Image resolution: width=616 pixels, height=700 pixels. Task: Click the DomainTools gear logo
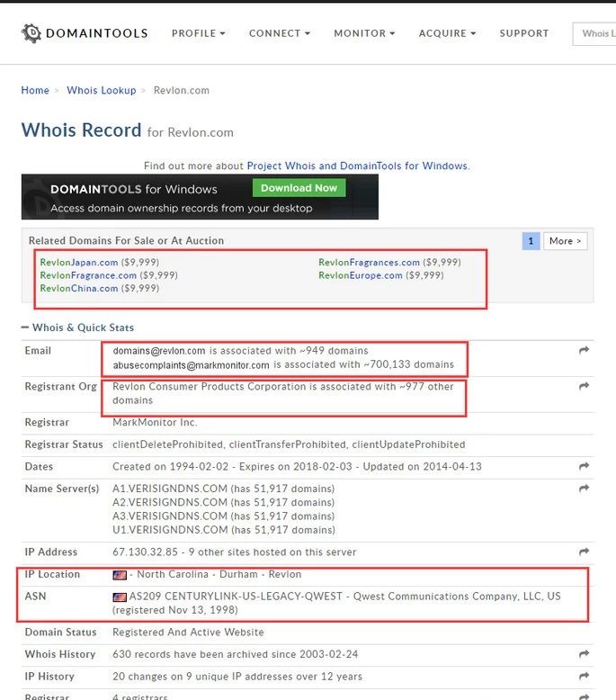(x=31, y=33)
